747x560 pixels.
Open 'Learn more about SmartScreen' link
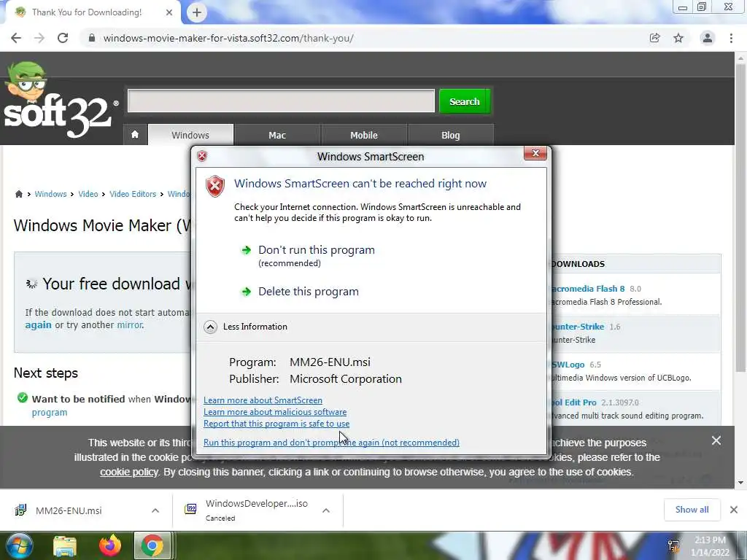tap(263, 400)
